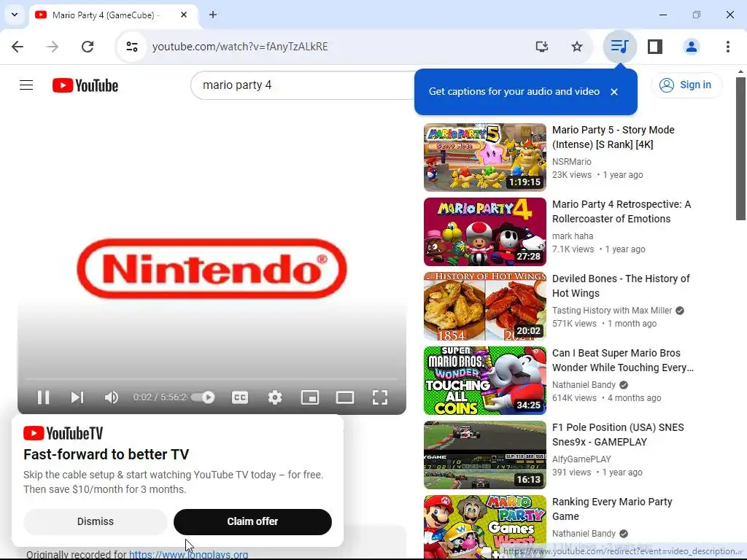The height and width of the screenshot is (560, 747).
Task: Open Mario Party 4 Retrospective thumbnail
Action: 485,231
